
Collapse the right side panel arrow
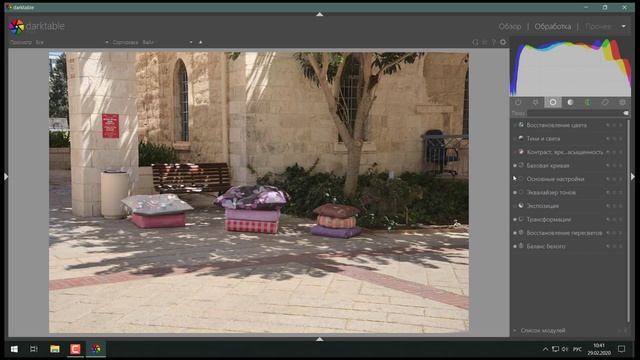633,176
